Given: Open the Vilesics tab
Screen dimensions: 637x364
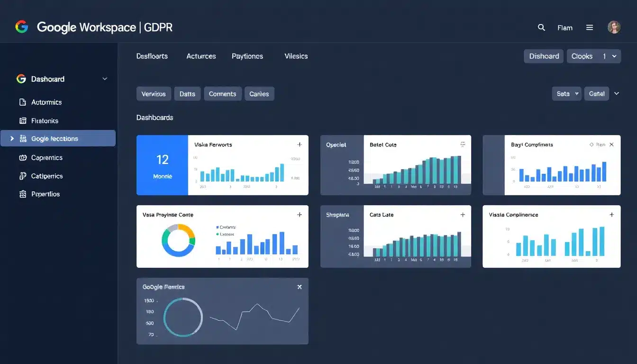Looking at the screenshot, I should point(296,56).
